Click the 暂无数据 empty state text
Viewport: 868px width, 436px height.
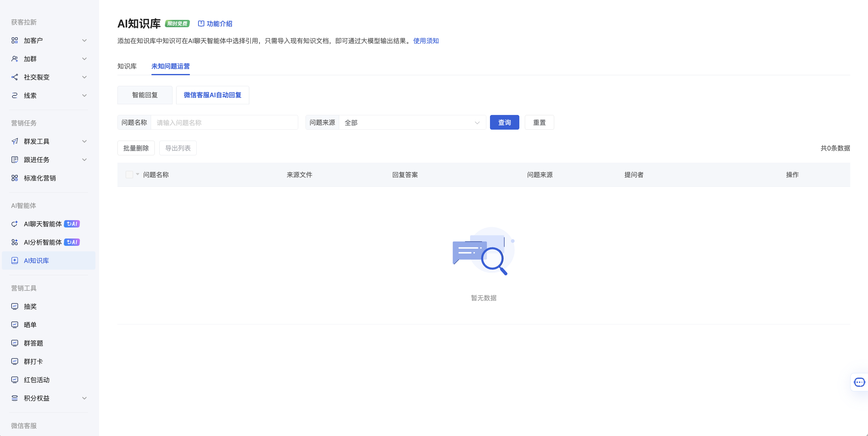(484, 298)
